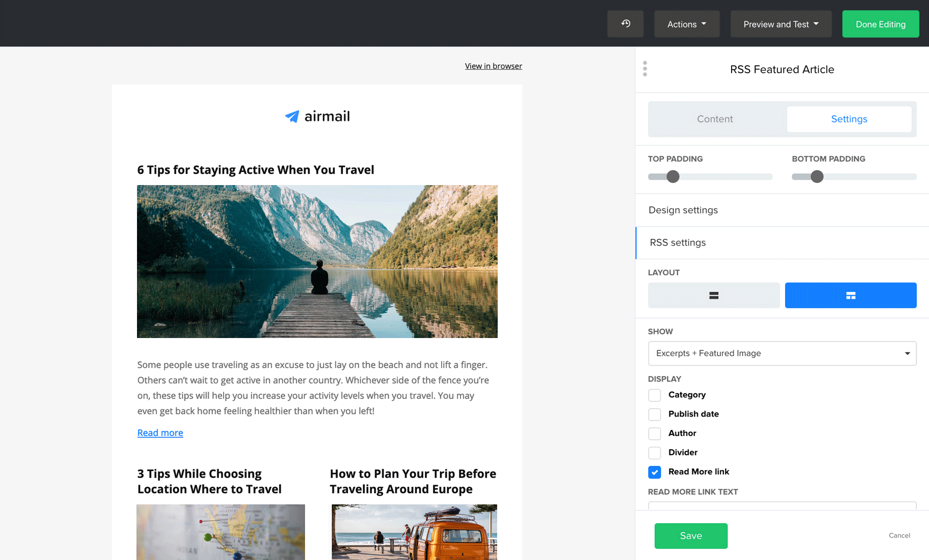
Task: Open the Excerpts + Featured Image dropdown
Action: click(782, 353)
